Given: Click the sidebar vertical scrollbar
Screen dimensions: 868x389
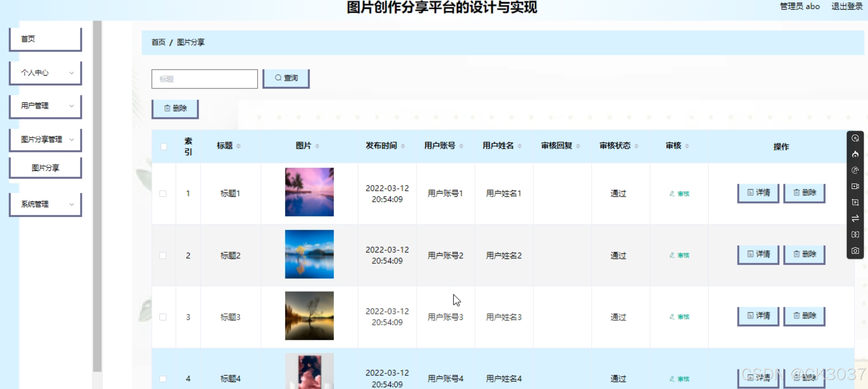Looking at the screenshot, I should 97,196.
